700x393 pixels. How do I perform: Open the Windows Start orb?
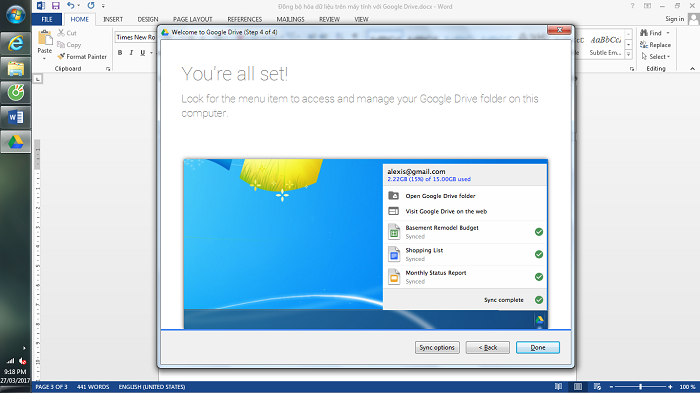click(16, 15)
